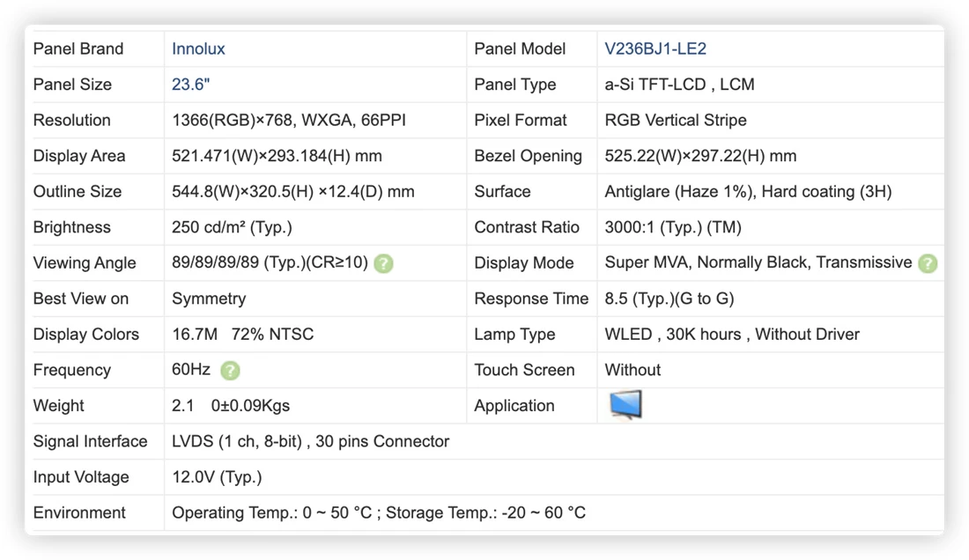Click the Contrast Ratio label
This screenshot has width=969, height=560.
coord(527,227)
